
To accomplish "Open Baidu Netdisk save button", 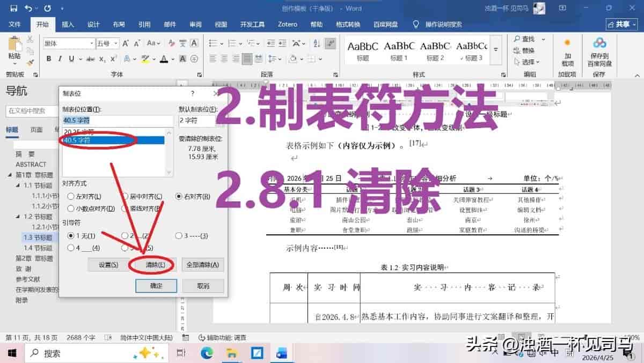I will [599, 51].
